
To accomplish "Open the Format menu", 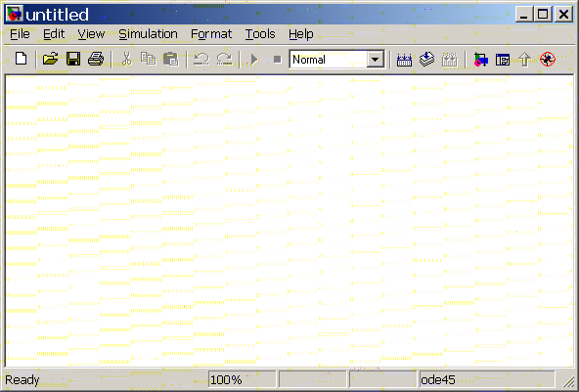I will (211, 34).
